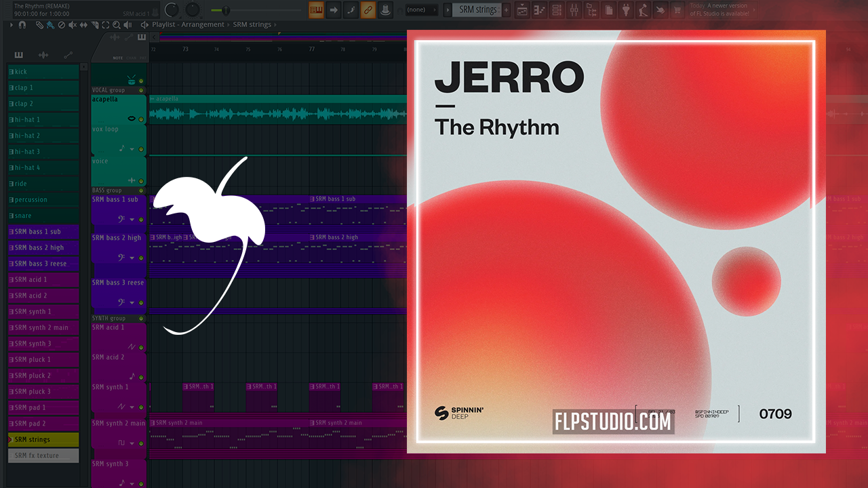Select the Paint brush tool
Image resolution: width=868 pixels, height=488 pixels.
(51, 24)
